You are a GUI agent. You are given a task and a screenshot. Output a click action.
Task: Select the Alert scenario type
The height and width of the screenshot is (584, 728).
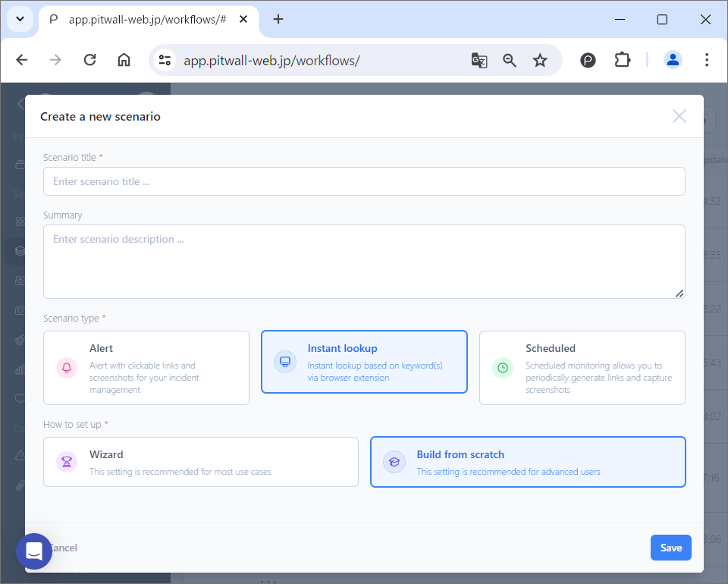pyautogui.click(x=146, y=368)
